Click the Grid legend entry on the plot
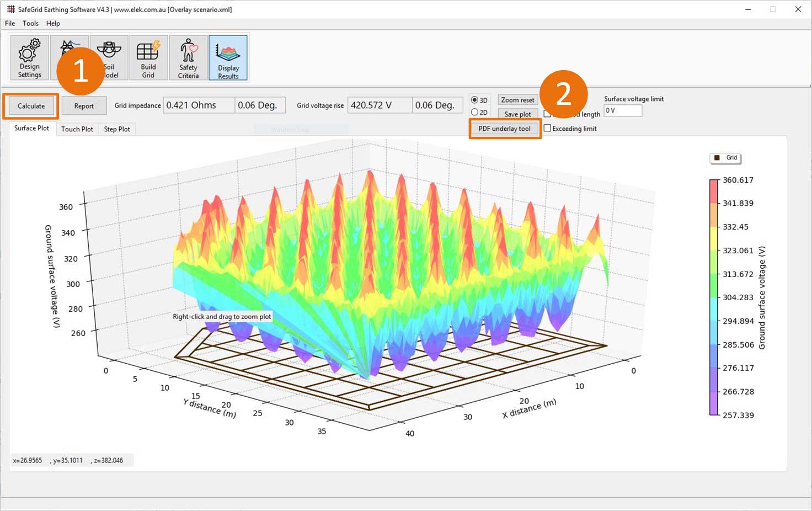Screen dimensions: 812x511 coord(725,158)
